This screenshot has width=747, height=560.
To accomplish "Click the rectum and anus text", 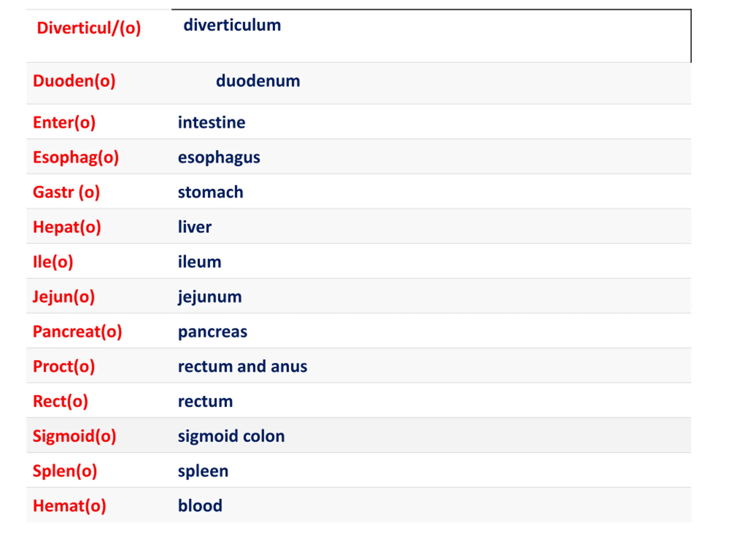I will 243,367.
